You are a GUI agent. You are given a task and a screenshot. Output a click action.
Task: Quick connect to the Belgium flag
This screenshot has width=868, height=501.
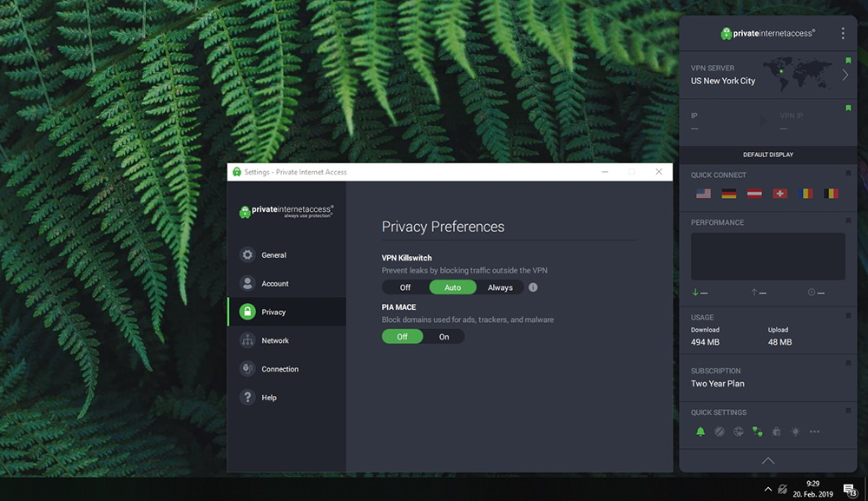[x=831, y=194]
